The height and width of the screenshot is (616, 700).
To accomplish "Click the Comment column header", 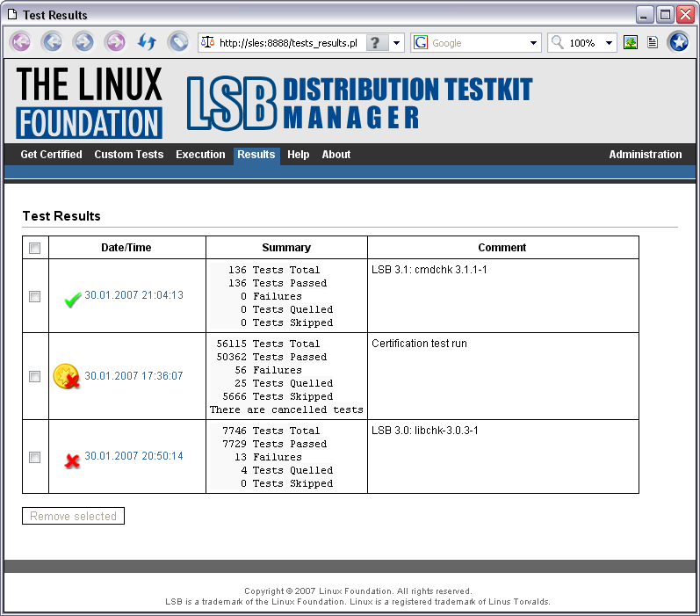I will coord(502,248).
